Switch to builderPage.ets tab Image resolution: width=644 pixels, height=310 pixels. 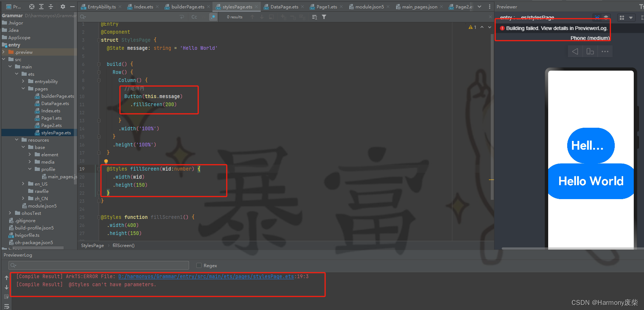pos(188,7)
